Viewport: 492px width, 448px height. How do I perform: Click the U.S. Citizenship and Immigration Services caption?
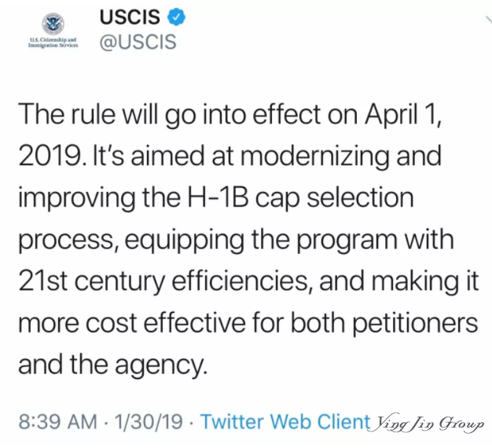[x=53, y=42]
